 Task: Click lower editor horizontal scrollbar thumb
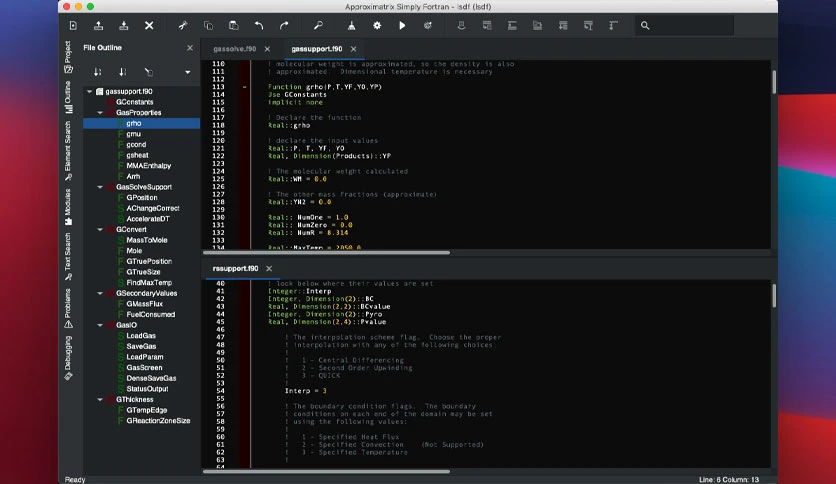(326, 472)
